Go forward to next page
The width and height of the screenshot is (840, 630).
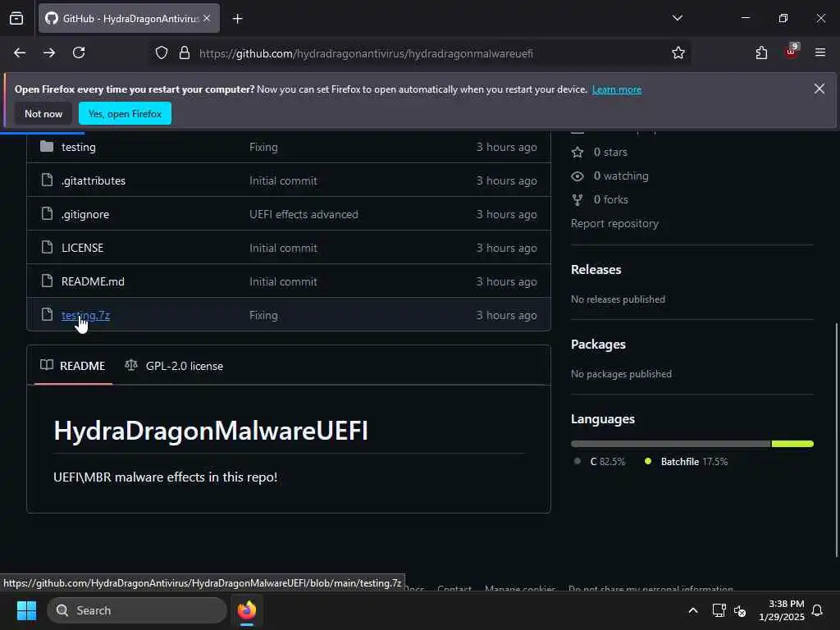[x=49, y=52]
